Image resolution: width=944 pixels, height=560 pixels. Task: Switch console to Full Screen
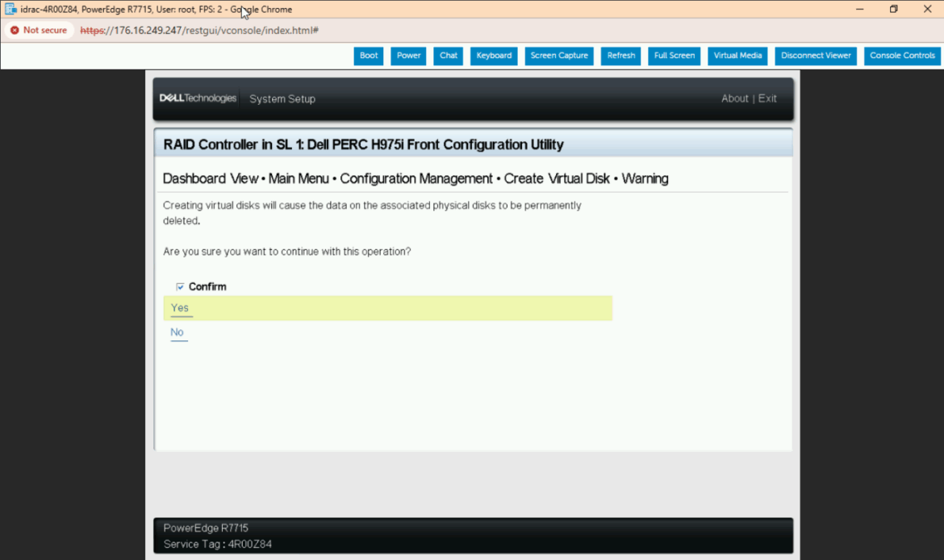(x=675, y=56)
